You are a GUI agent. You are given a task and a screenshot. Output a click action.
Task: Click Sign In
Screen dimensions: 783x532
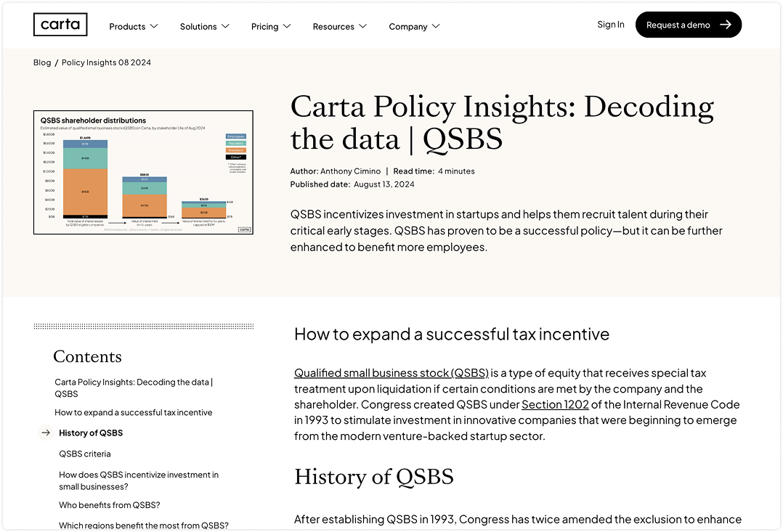(611, 24)
